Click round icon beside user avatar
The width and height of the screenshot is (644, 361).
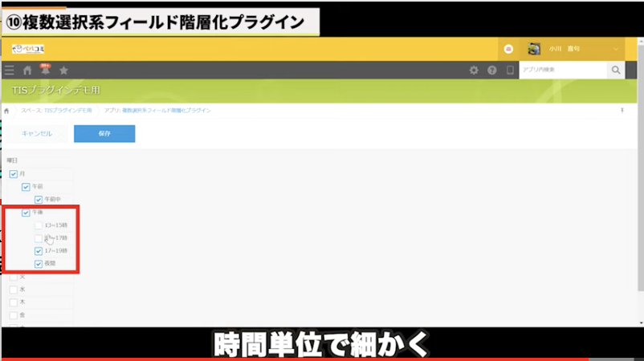[x=508, y=49]
